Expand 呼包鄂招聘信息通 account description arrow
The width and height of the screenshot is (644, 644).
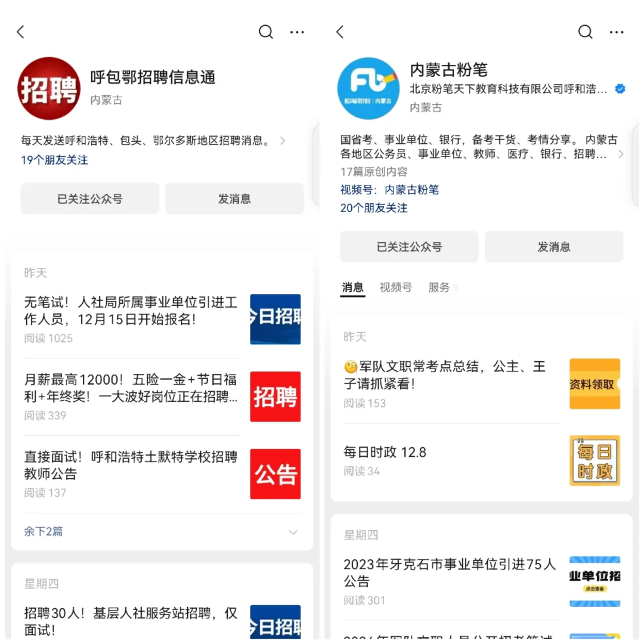[283, 141]
